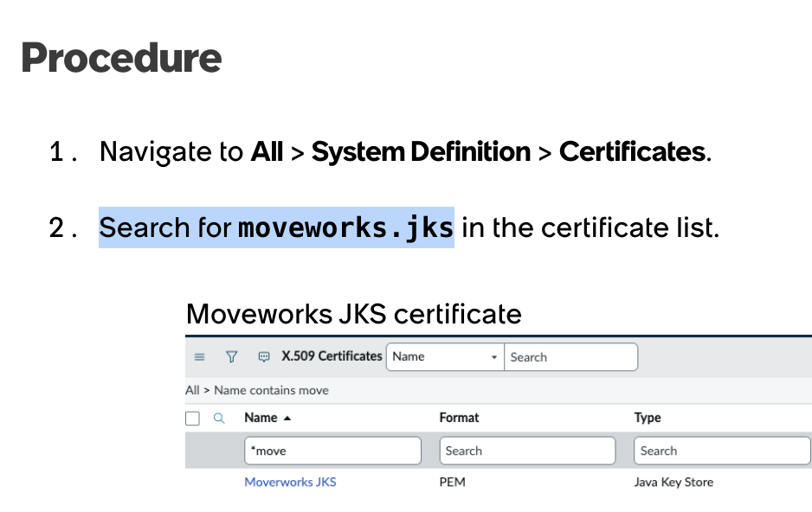Click the Type column header
Screen dimensions: 812x512
click(648, 418)
